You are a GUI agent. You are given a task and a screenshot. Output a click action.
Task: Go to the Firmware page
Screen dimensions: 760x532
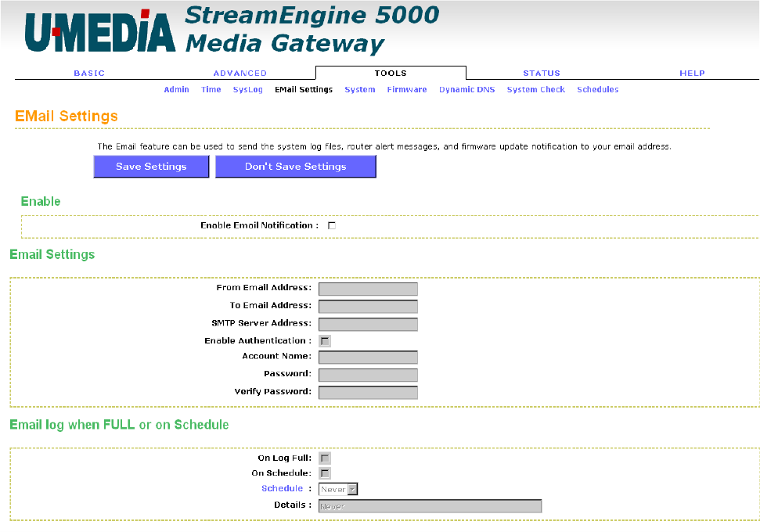click(407, 90)
